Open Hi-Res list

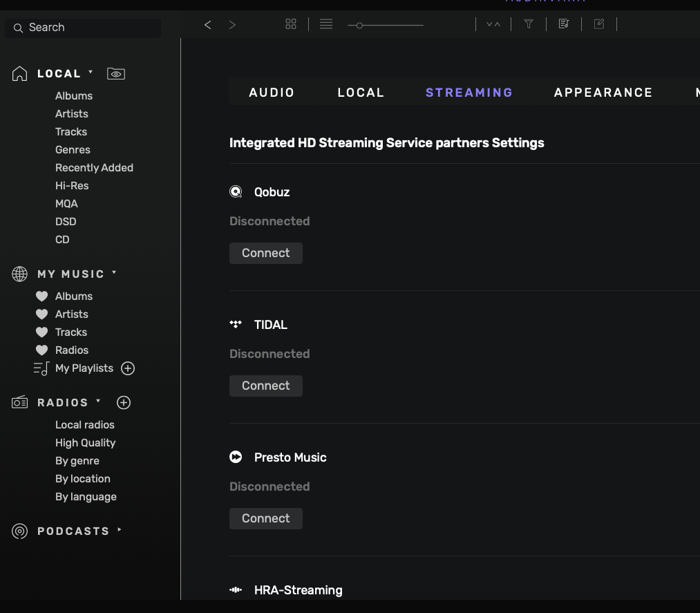tap(72, 186)
